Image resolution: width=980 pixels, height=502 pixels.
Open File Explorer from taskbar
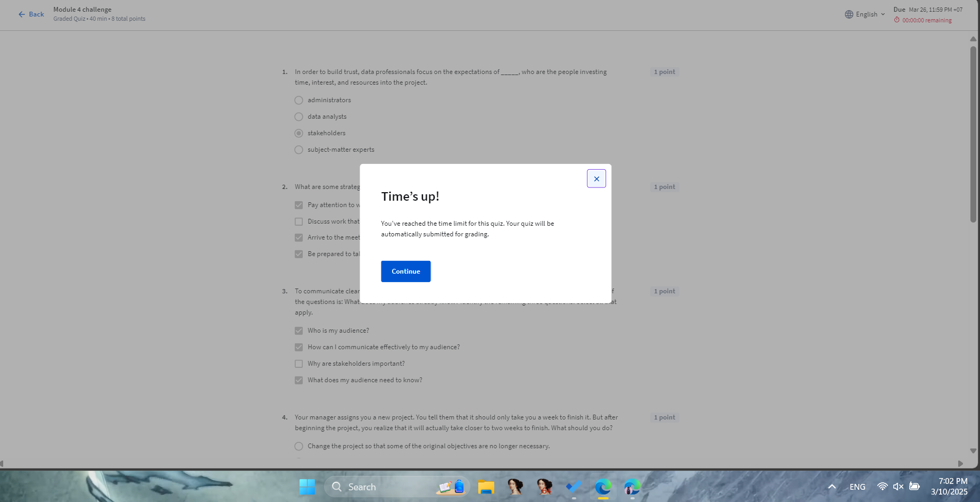[486, 487]
